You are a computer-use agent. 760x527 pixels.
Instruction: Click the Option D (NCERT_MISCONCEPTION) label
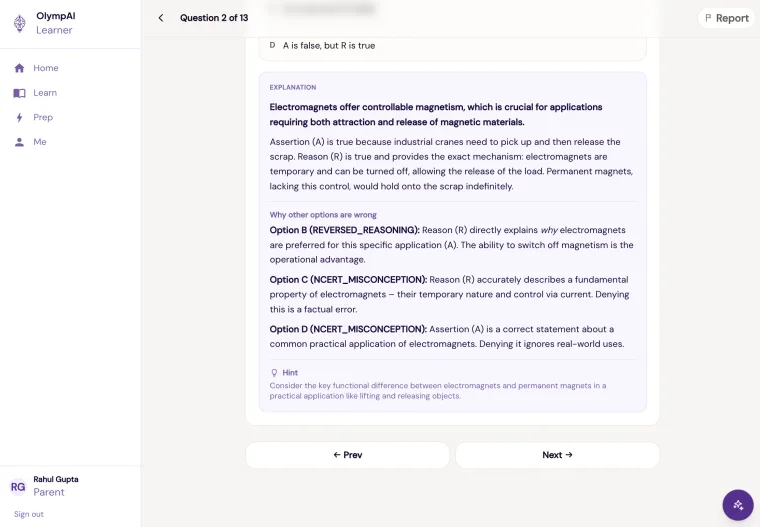pos(348,329)
